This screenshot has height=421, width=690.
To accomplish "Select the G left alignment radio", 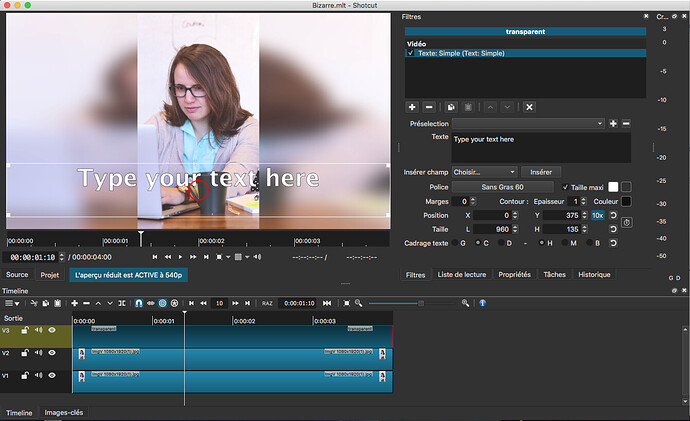I will click(x=455, y=243).
